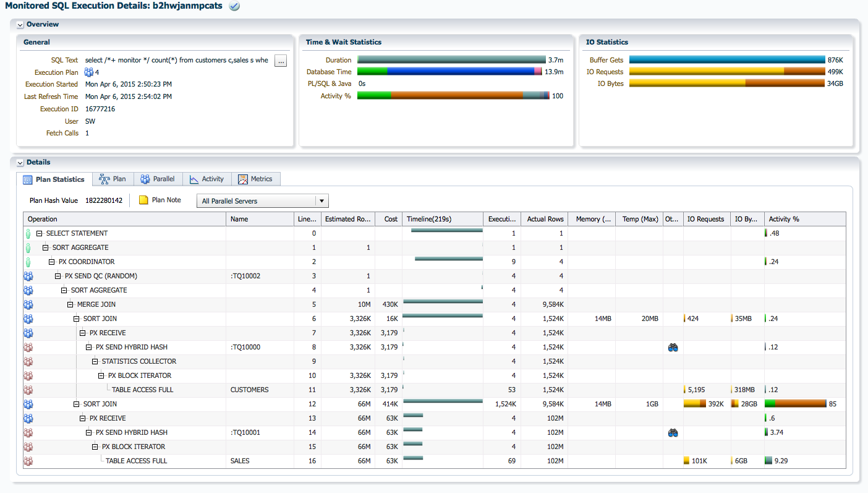Click the Database Time bar

pyautogui.click(x=449, y=72)
